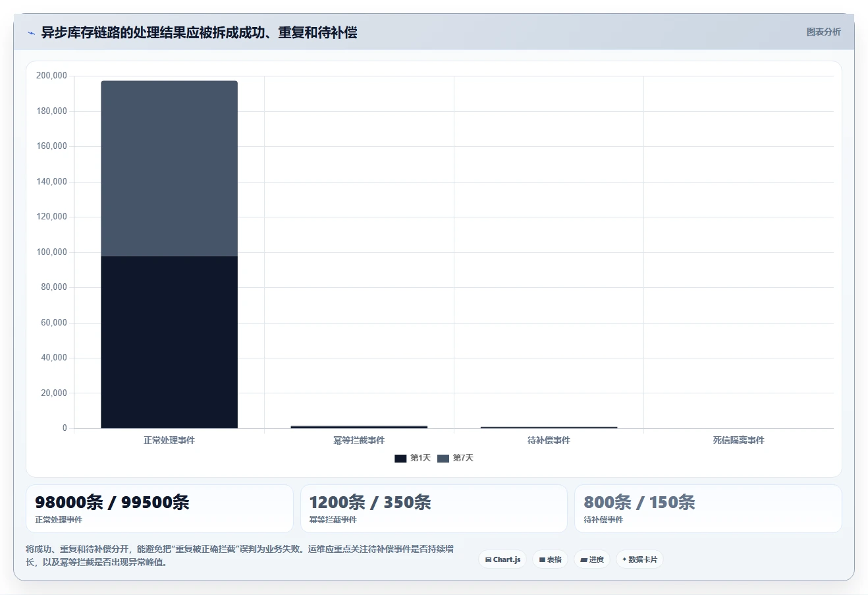
Task: Click the 死信隔离事件 axis label
Action: click(738, 440)
